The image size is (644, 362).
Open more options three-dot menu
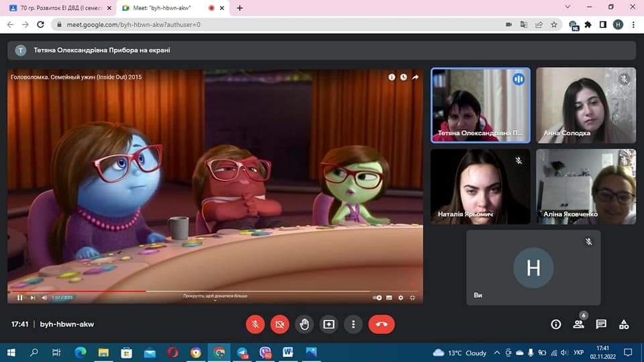(x=354, y=324)
